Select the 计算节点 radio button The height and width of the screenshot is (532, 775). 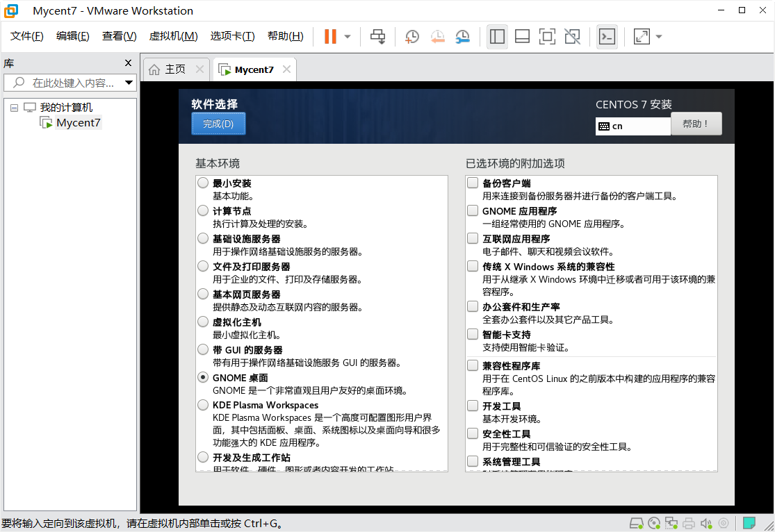pyautogui.click(x=203, y=210)
